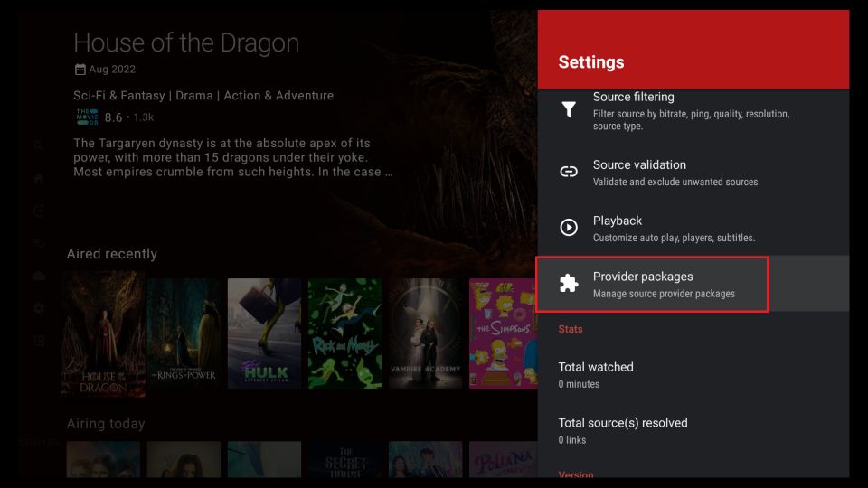Click the 8.6 rating value
This screenshot has width=868, height=488.
coord(114,117)
